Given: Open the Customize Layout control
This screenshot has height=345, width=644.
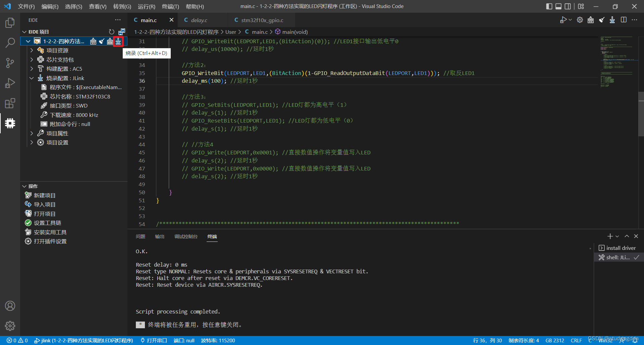Looking at the screenshot, I should (581, 6).
